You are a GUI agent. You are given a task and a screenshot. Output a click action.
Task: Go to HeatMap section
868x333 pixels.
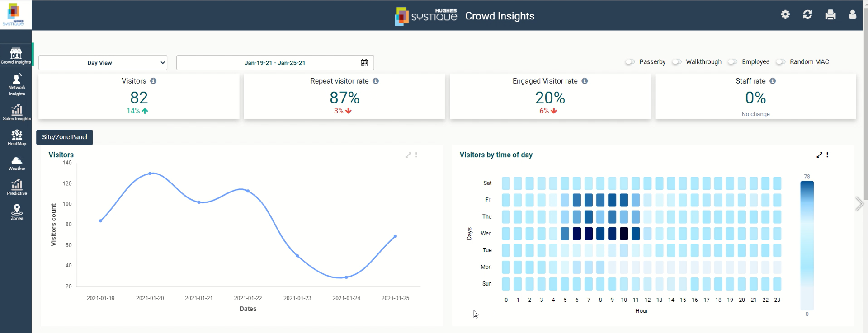(16, 137)
